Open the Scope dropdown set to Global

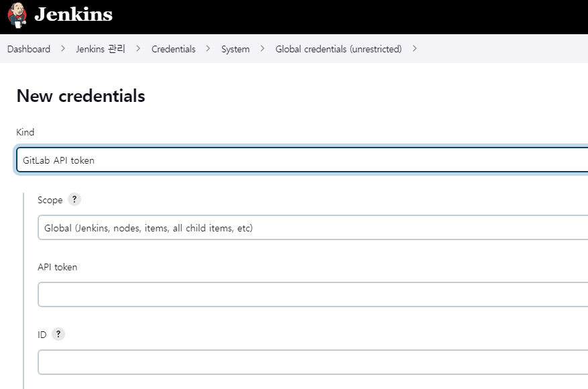[313, 227]
